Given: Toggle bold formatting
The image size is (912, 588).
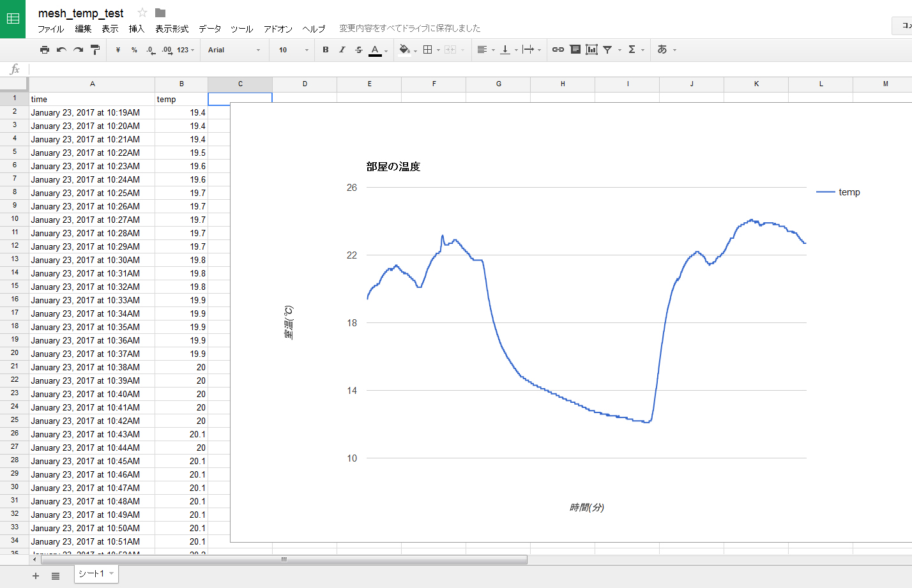Looking at the screenshot, I should [326, 50].
